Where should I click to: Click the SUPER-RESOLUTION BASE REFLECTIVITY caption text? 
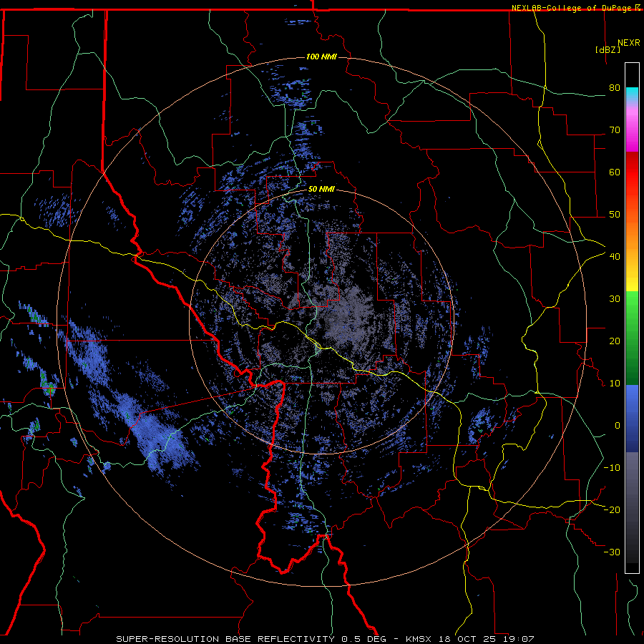tap(225, 639)
